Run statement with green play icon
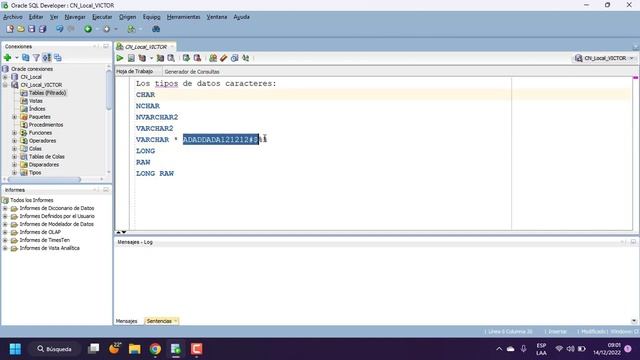 click(120, 58)
